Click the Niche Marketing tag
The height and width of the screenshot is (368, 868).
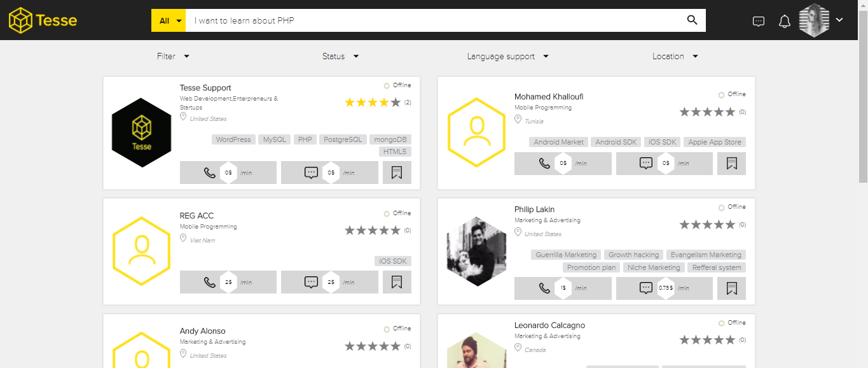[x=654, y=267]
